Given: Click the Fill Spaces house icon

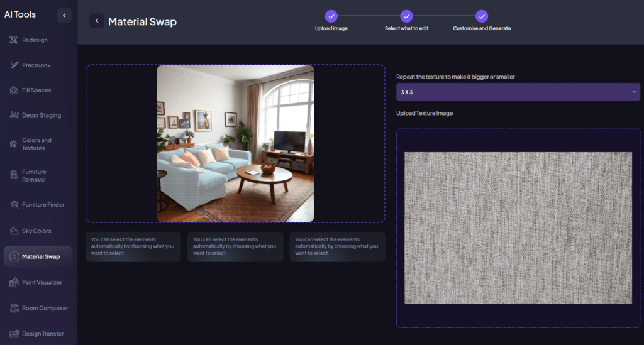Looking at the screenshot, I should coord(14,90).
